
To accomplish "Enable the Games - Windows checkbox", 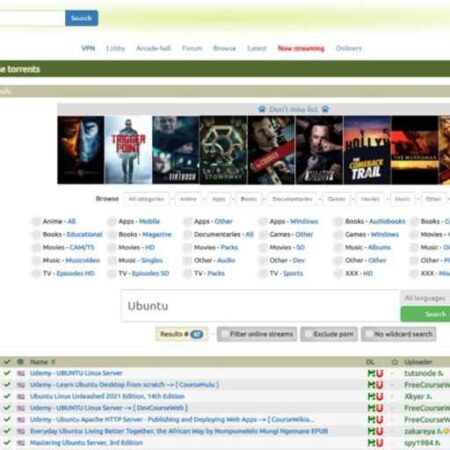I will pos(339,234).
